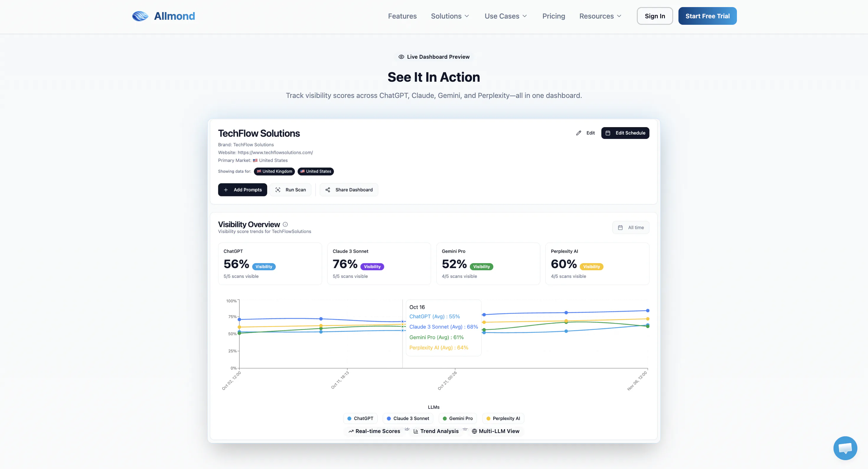This screenshot has width=868, height=469.
Task: Click the TechFlow Solutions heading
Action: (259, 133)
